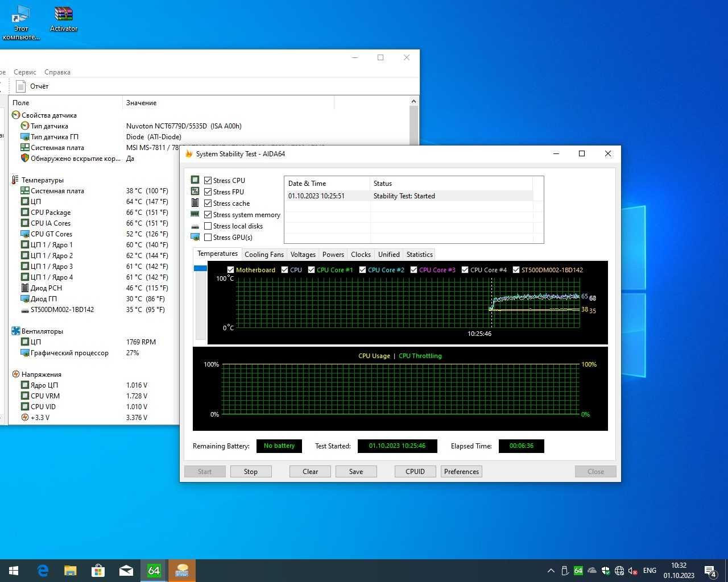Open the notification center in the taskbar
Screen dimensions: 728x582
(x=710, y=571)
